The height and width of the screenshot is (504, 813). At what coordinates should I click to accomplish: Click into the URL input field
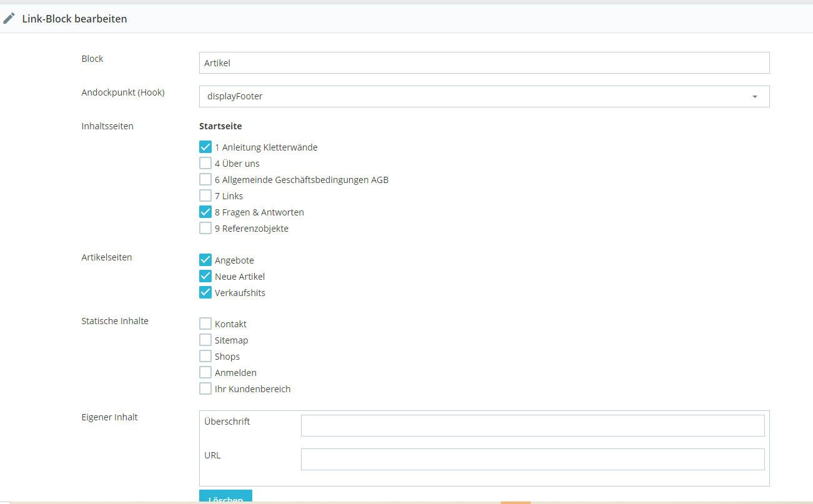coord(533,459)
